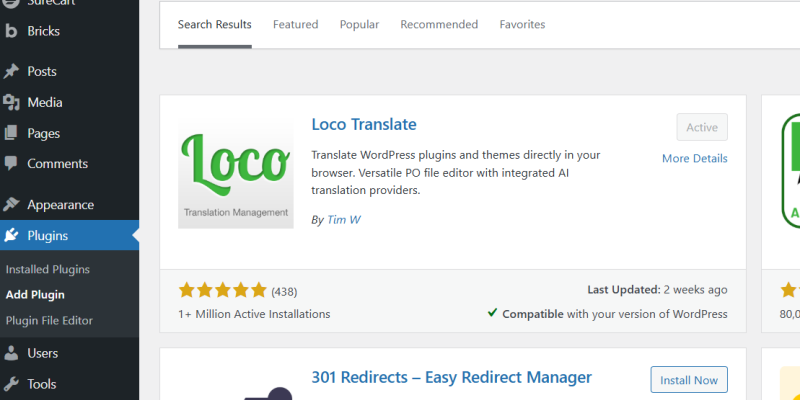Click the Appearance paintbrush icon
Image resolution: width=800 pixels, height=400 pixels.
(x=12, y=205)
